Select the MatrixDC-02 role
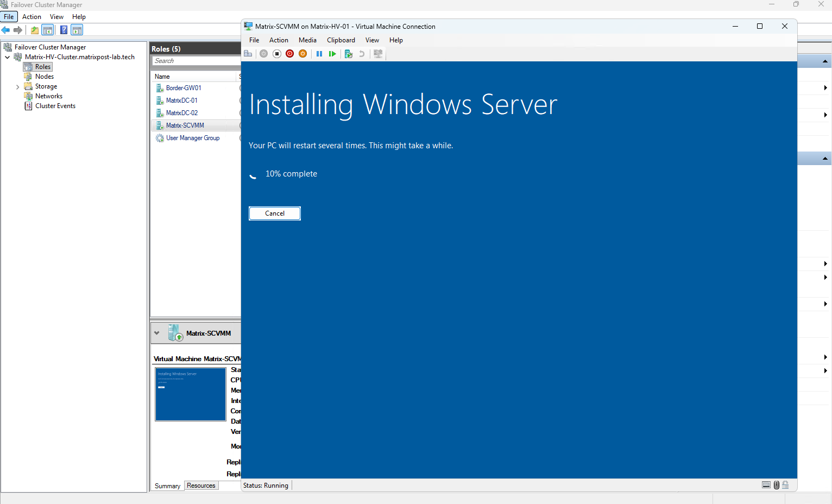This screenshot has height=504, width=832. 182,113
